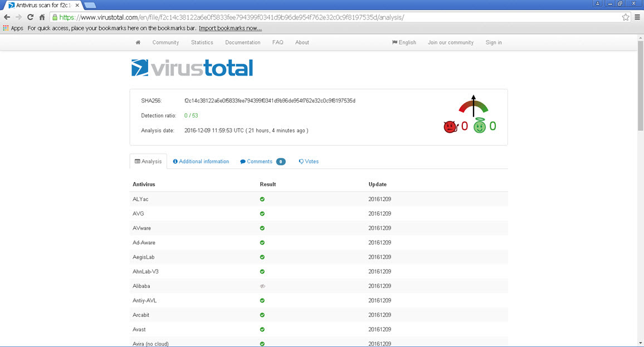The width and height of the screenshot is (644, 347).
Task: Click the green check result for Avast
Action: tap(262, 329)
